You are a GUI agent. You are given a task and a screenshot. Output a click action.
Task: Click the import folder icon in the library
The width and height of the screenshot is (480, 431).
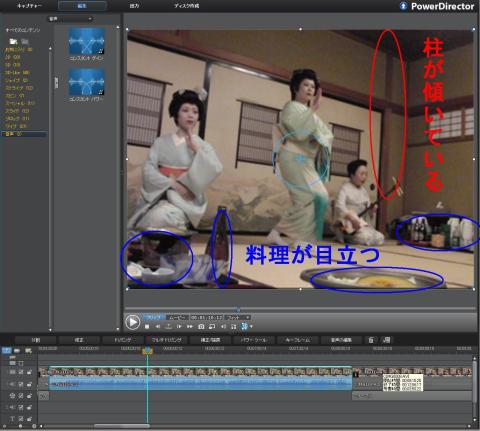[x=13, y=41]
